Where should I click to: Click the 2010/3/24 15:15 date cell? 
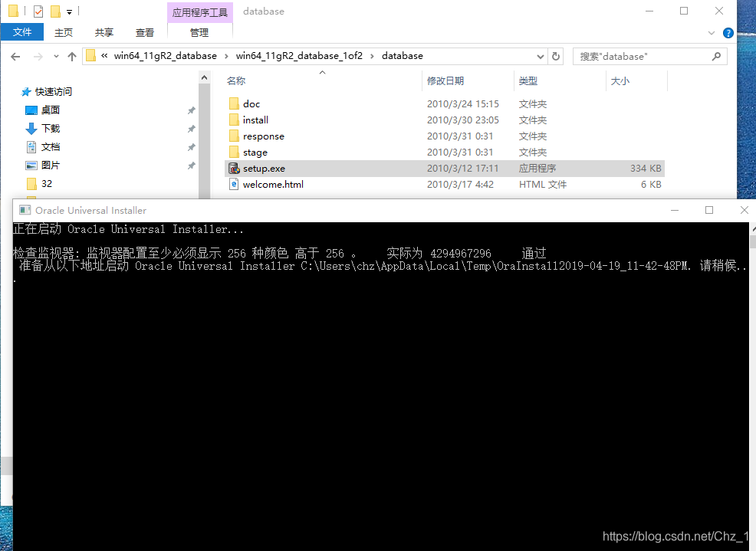[x=463, y=103]
